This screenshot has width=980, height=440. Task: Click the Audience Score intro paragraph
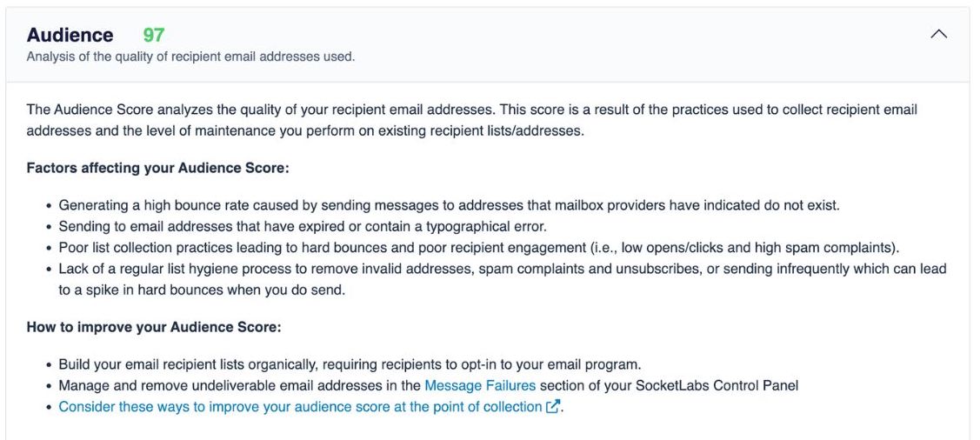tap(472, 121)
